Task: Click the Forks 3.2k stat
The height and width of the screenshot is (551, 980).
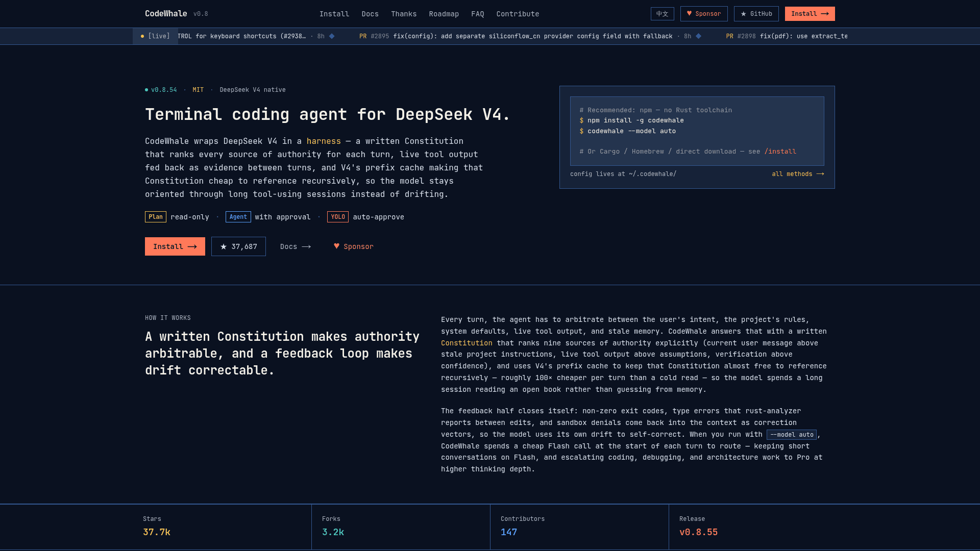Action: pyautogui.click(x=333, y=527)
